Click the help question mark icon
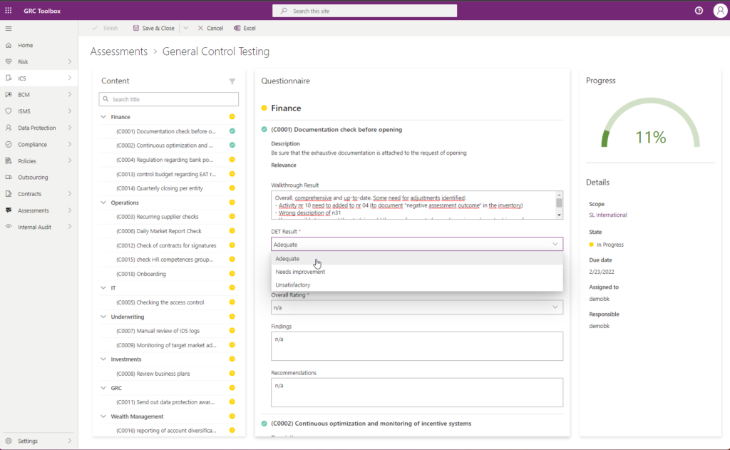 [698, 11]
